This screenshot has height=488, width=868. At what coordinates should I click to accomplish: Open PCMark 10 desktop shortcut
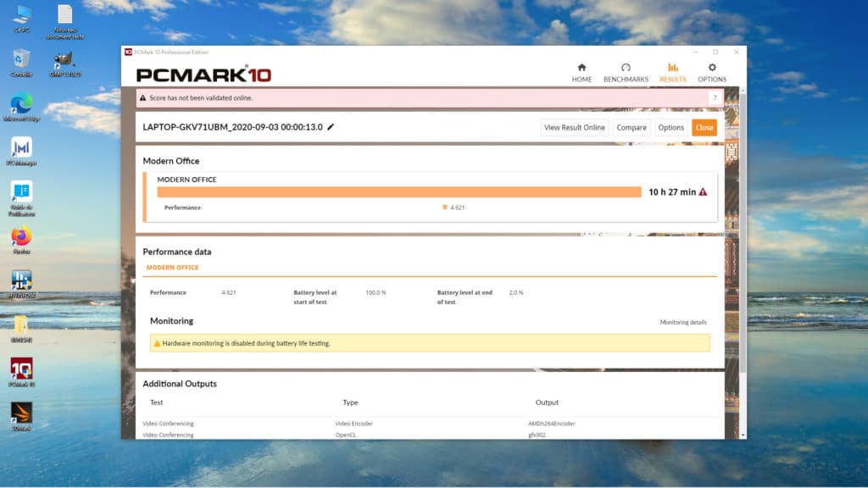click(x=21, y=372)
